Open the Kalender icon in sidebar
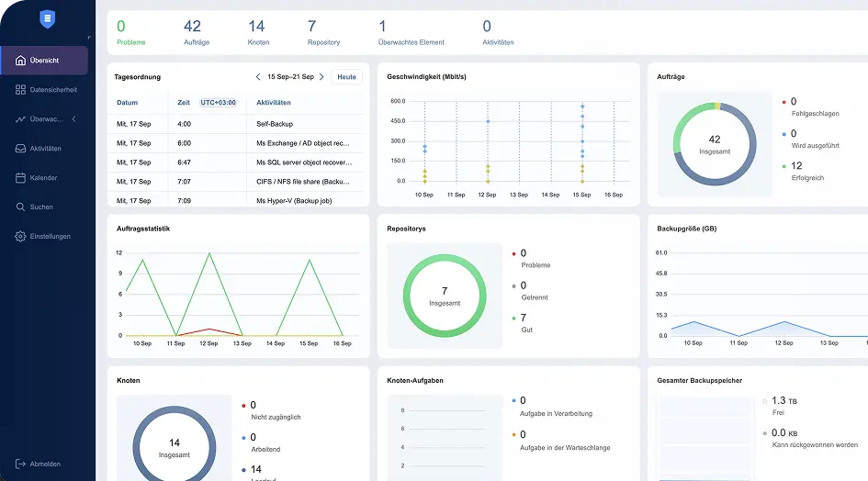 click(20, 178)
